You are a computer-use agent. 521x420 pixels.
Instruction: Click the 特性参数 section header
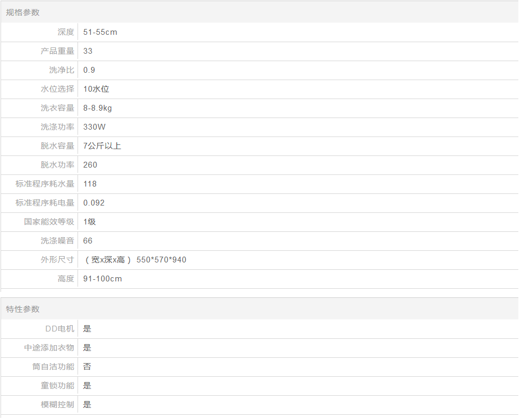[x=23, y=309]
